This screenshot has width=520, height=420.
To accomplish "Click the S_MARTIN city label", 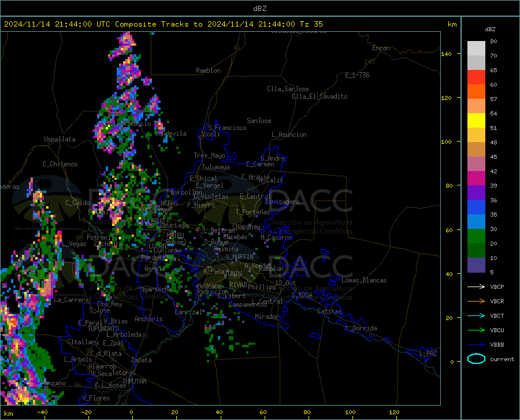I will pos(239,257).
